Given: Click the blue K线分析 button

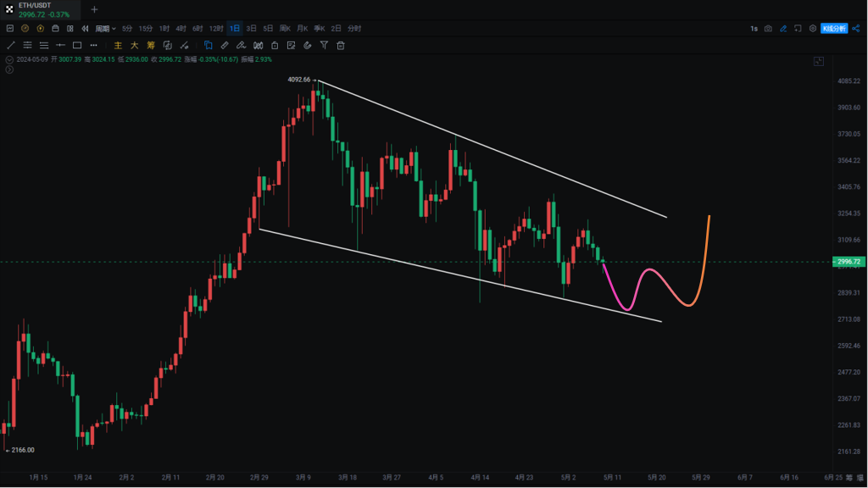Looking at the screenshot, I should (x=834, y=28).
